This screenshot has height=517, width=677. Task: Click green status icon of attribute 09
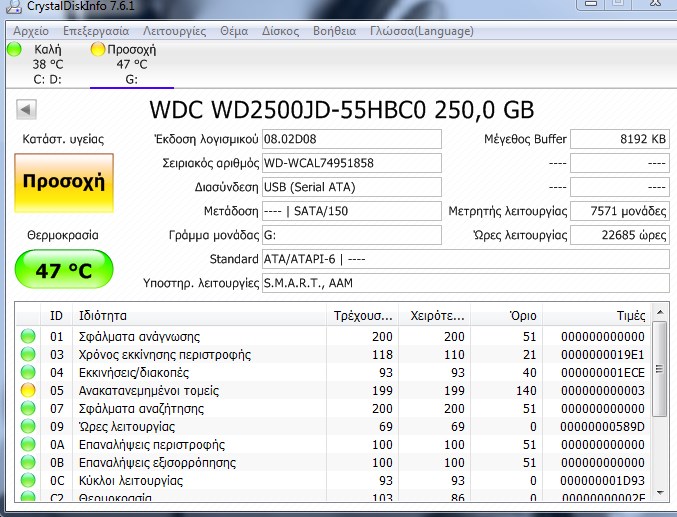tap(28, 426)
